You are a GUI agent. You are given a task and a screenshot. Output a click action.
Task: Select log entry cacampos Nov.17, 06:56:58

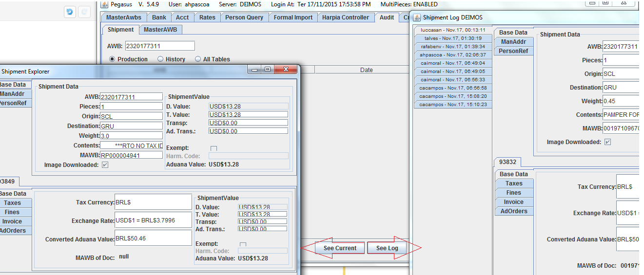pos(452,88)
